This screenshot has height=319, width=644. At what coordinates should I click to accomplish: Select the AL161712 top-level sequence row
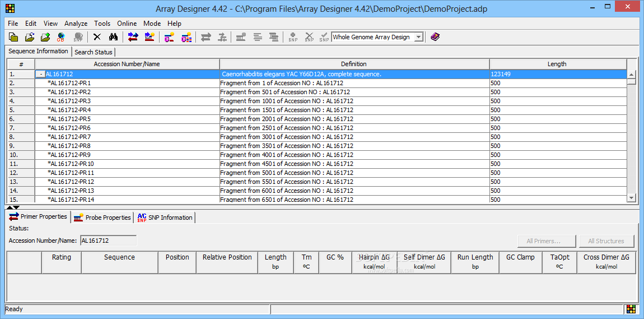(317, 75)
